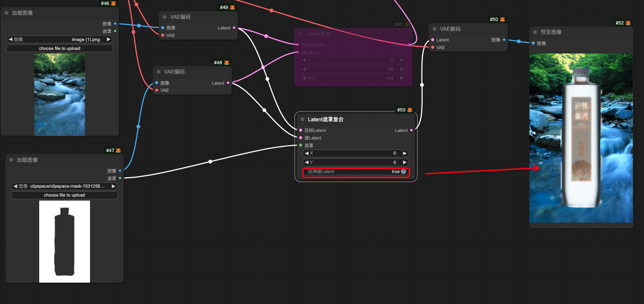Click X value field in Latent遮罩复合
Screen dimensions: 644x304
point(356,153)
